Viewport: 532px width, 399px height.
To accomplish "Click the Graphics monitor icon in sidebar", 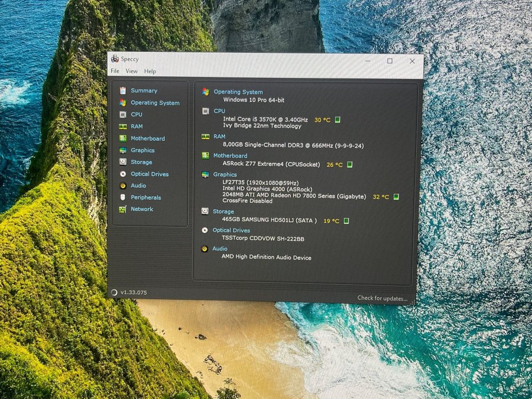I will (123, 150).
